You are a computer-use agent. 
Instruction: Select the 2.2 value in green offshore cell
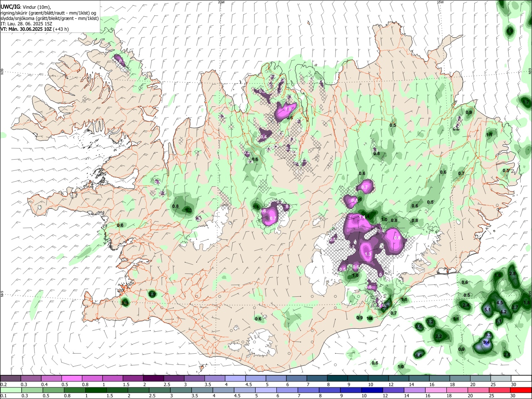tap(438, 336)
